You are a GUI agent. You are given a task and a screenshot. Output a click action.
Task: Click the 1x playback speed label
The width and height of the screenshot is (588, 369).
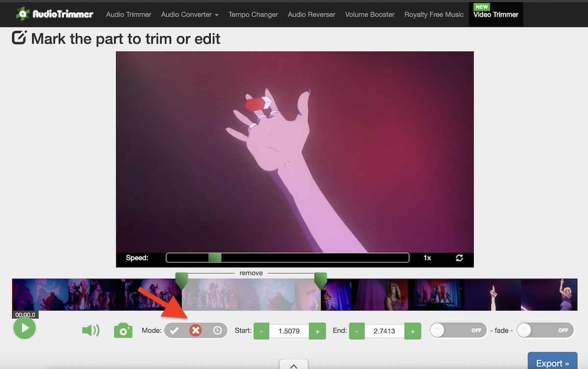click(427, 257)
